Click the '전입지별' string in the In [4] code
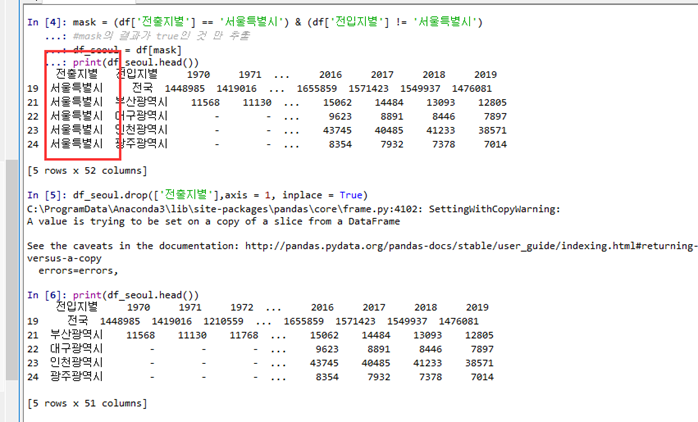 [356, 22]
